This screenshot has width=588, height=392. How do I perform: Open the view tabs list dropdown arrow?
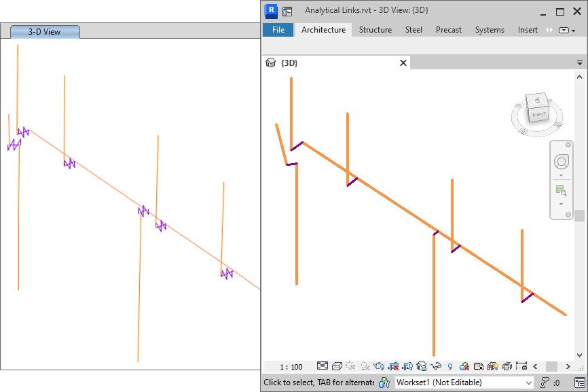click(x=580, y=63)
